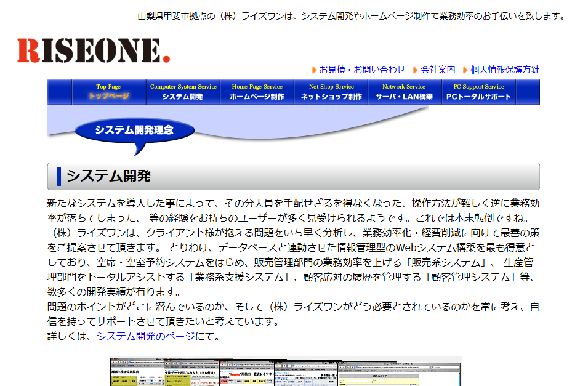Click orange arrow beside お見積・お問い合わせ
The image size is (588, 386).
pos(314,70)
